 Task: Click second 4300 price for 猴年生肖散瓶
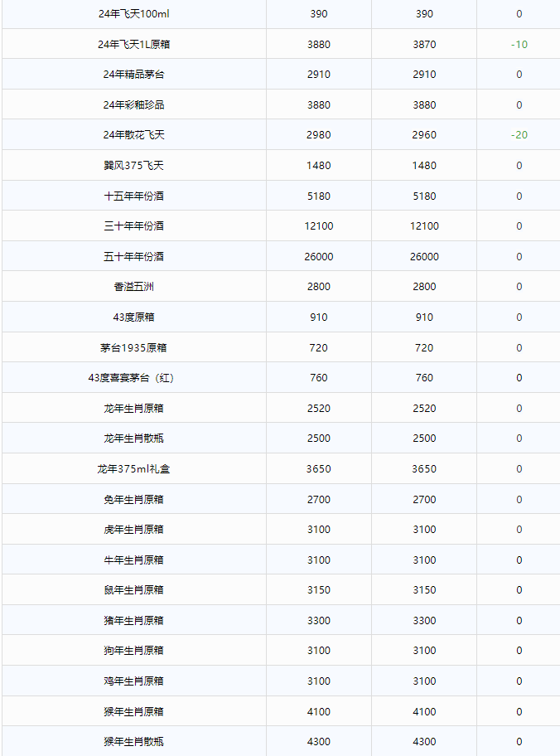(424, 742)
